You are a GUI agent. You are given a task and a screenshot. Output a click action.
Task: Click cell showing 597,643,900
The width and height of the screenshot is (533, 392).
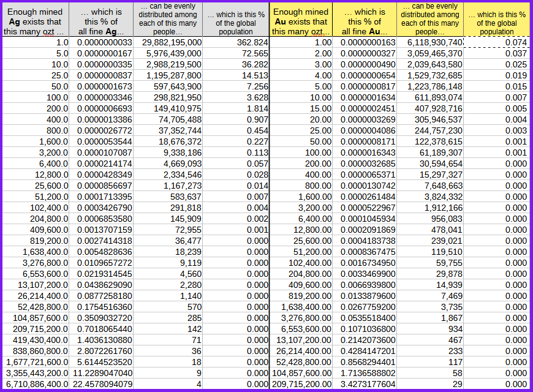tap(168, 86)
